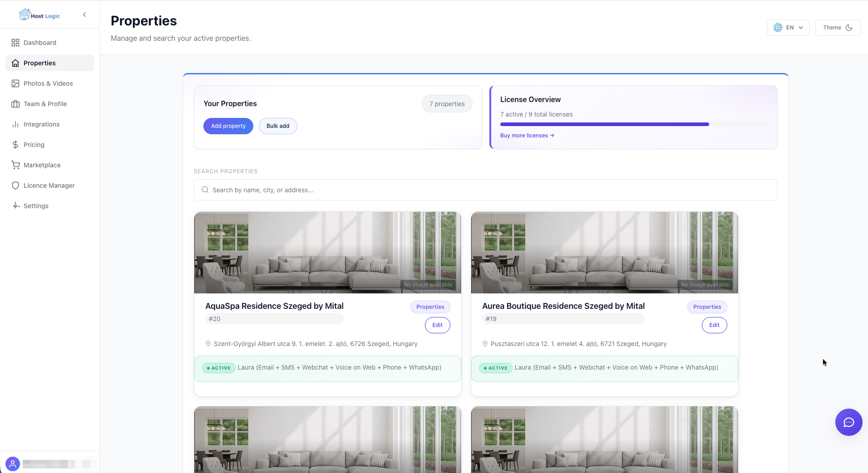
Task: Click the Theme toggle button
Action: [x=838, y=28]
